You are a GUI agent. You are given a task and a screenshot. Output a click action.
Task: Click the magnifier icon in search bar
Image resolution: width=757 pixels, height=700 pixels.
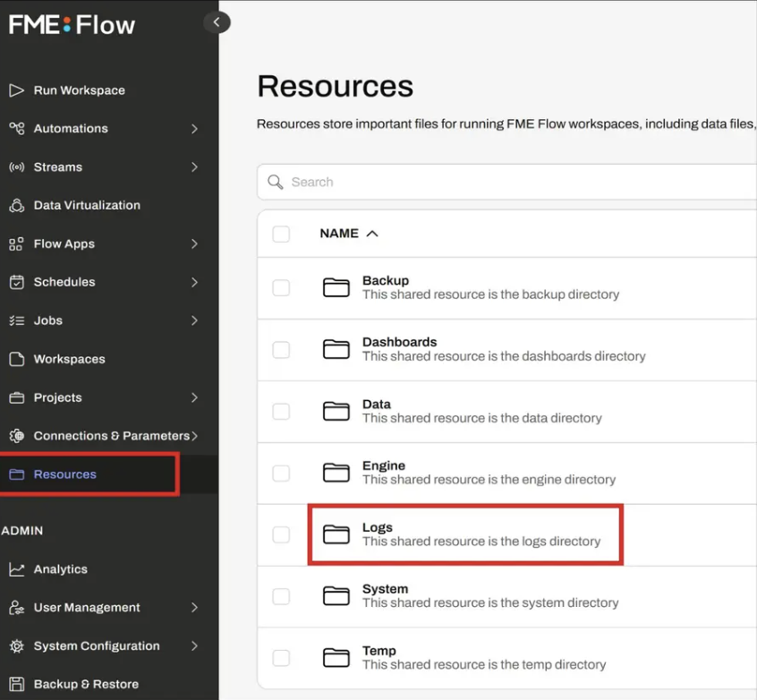point(276,183)
